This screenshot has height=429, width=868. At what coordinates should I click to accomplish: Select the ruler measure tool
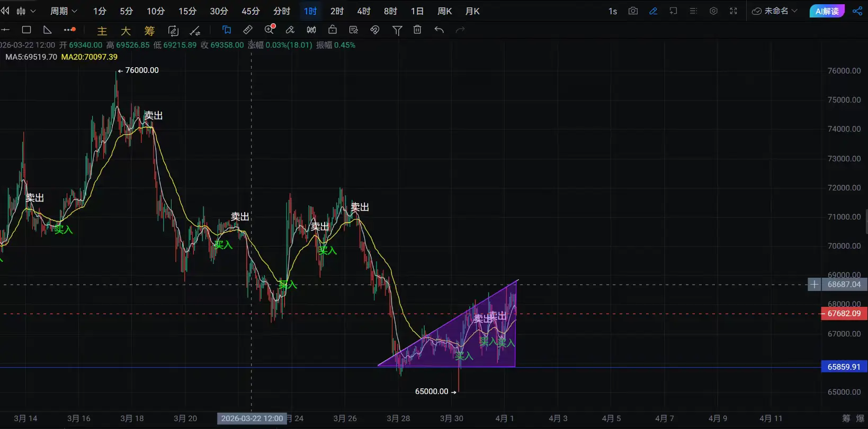click(x=248, y=30)
